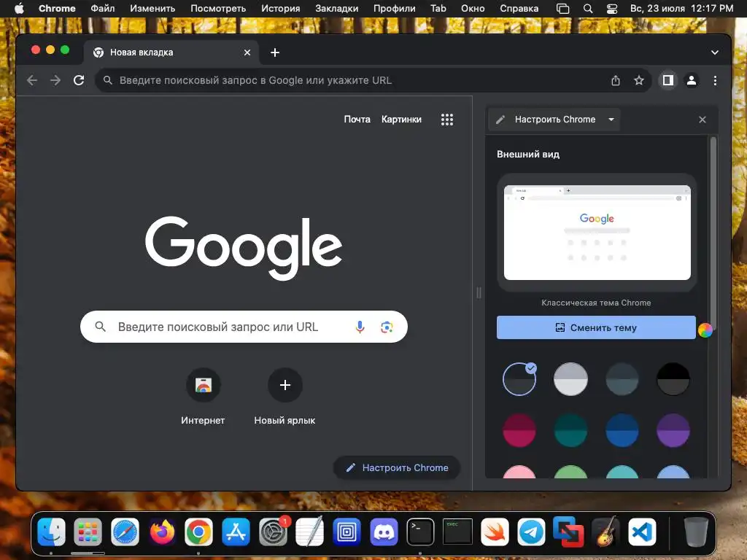Launch Firefox from the Dock
Image resolution: width=747 pixels, height=560 pixels.
pyautogui.click(x=162, y=532)
